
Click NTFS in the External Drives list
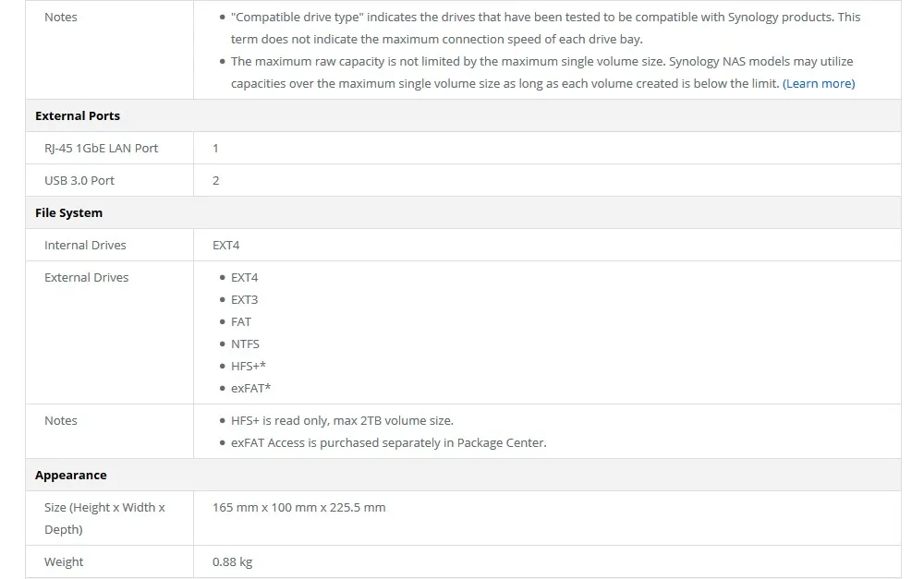(x=245, y=344)
